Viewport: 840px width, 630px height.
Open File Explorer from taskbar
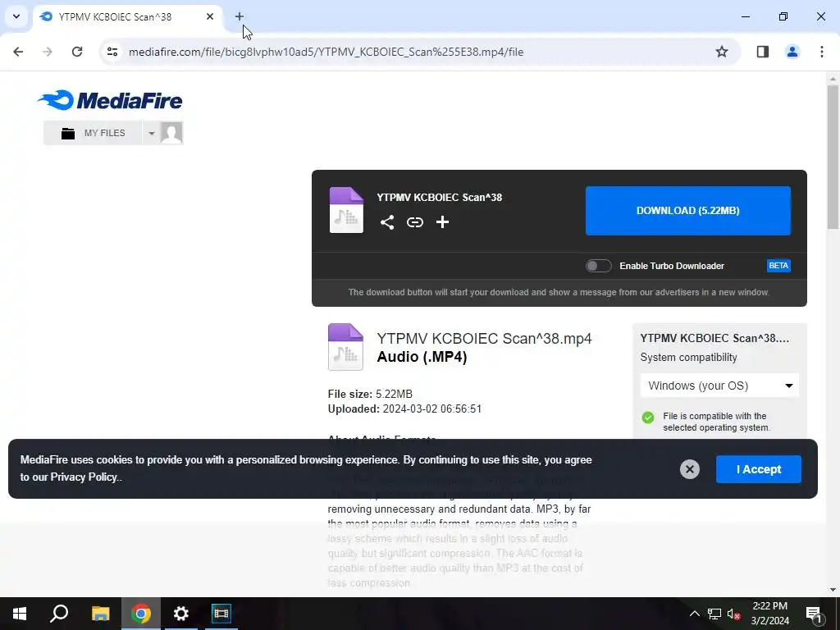[x=100, y=614]
